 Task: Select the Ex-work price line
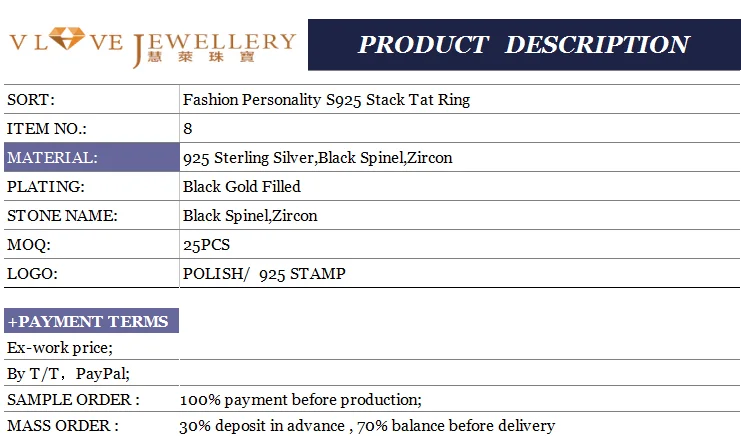pos(60,348)
